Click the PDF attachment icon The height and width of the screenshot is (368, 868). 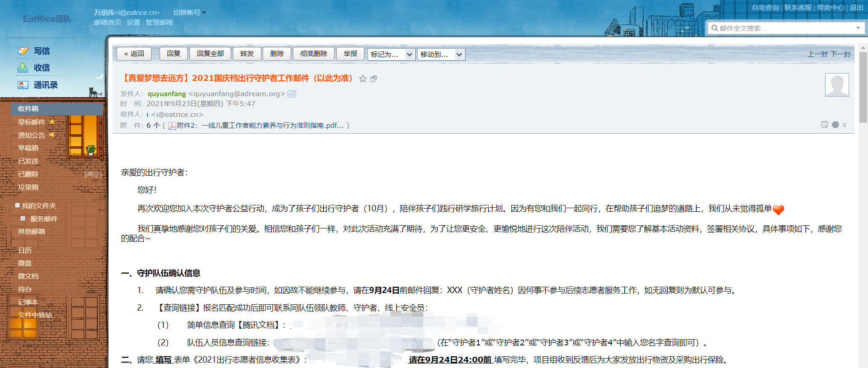(x=172, y=126)
